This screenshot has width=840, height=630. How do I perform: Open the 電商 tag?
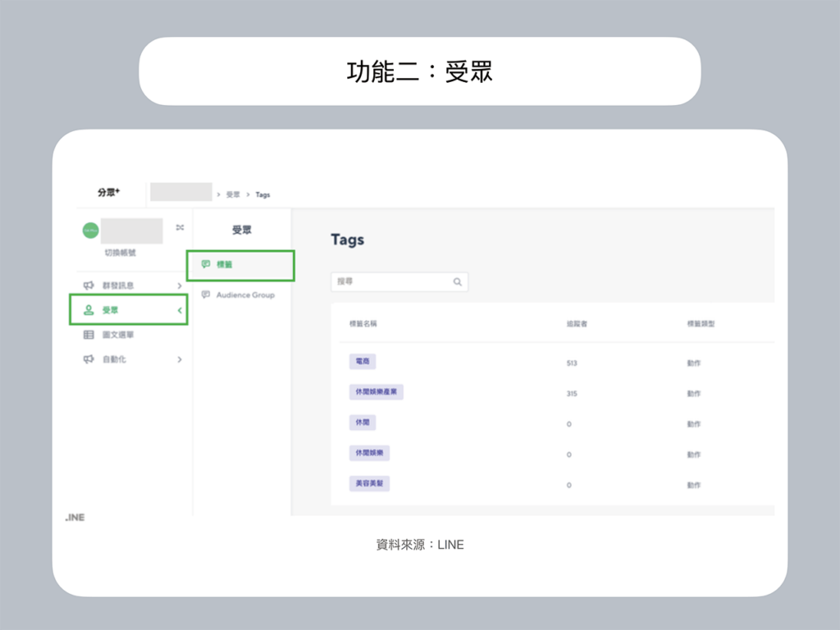coord(362,362)
